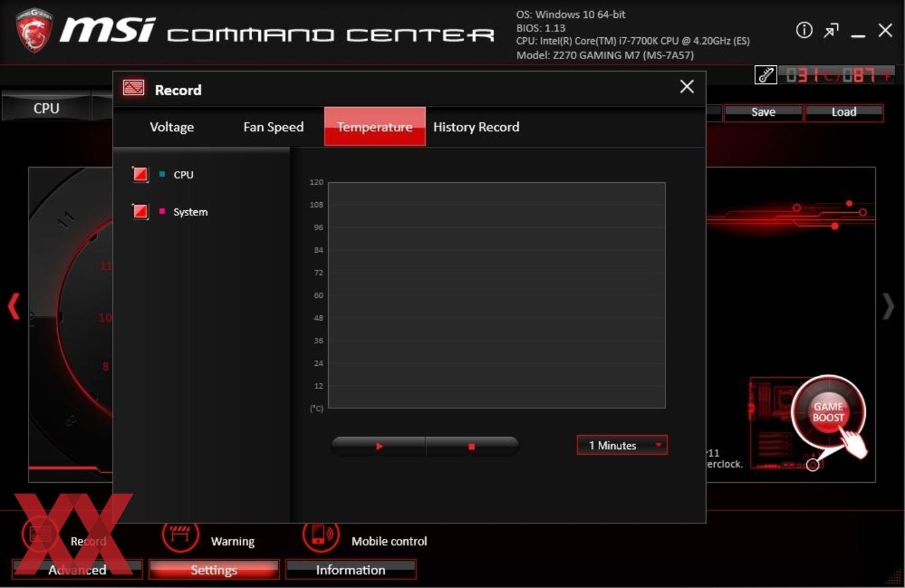
Task: Go to previous page with left arrow
Action: pyautogui.click(x=13, y=307)
